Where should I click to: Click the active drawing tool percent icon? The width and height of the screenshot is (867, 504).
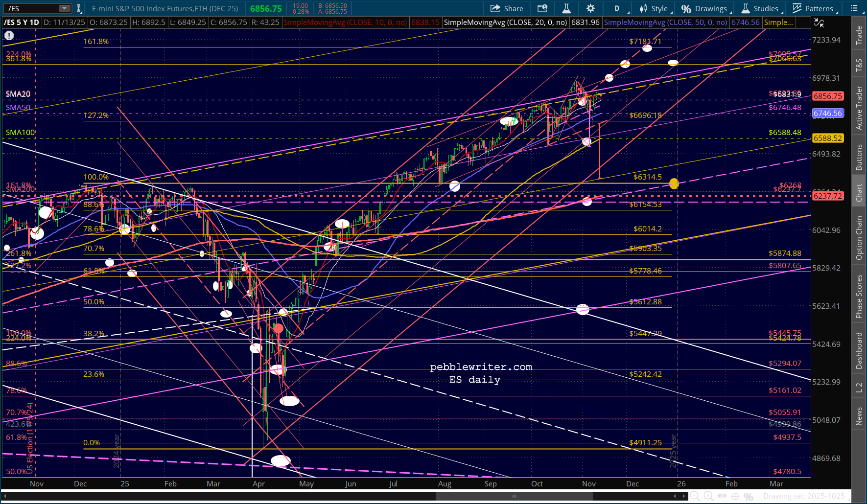click(748, 496)
